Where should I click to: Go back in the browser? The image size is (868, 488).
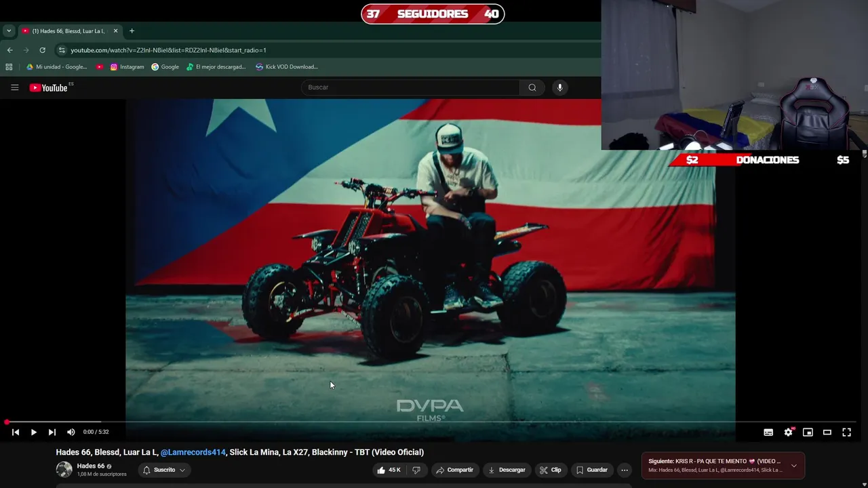(9, 50)
